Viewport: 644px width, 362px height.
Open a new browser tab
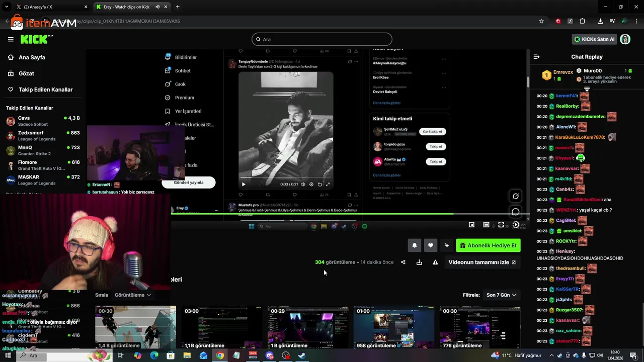178,7
